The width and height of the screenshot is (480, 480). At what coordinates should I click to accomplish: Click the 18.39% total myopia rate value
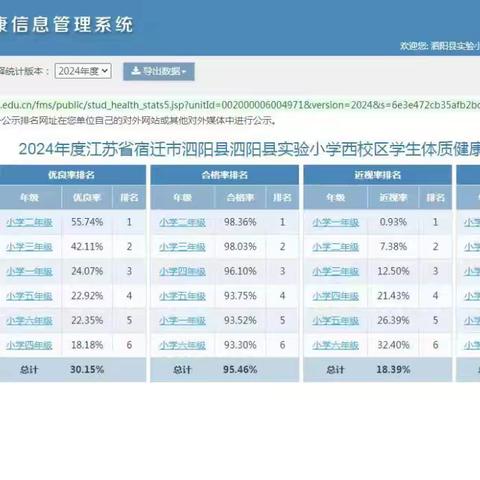coord(393,370)
